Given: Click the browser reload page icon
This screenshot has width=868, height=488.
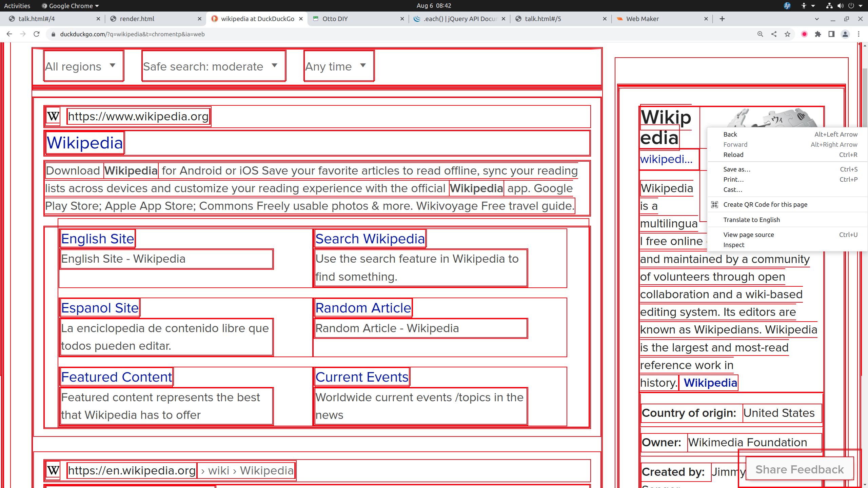Looking at the screenshot, I should 37,34.
